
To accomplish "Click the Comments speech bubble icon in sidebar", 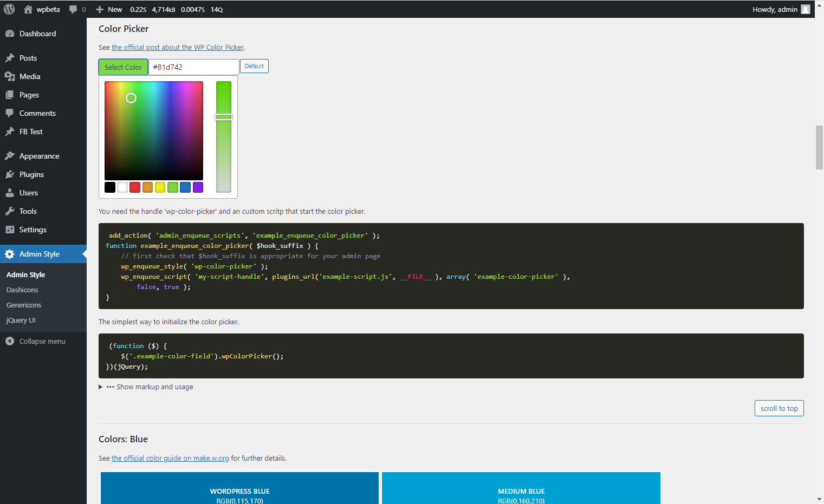I will coord(10,113).
